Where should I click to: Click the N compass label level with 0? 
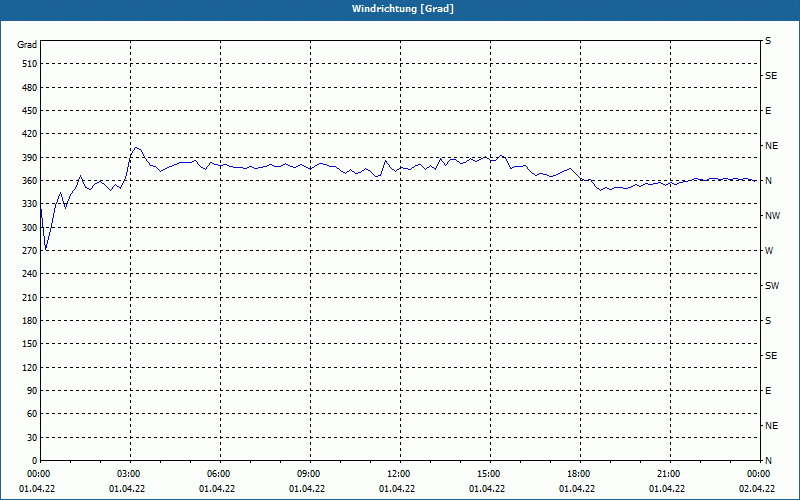(x=768, y=461)
